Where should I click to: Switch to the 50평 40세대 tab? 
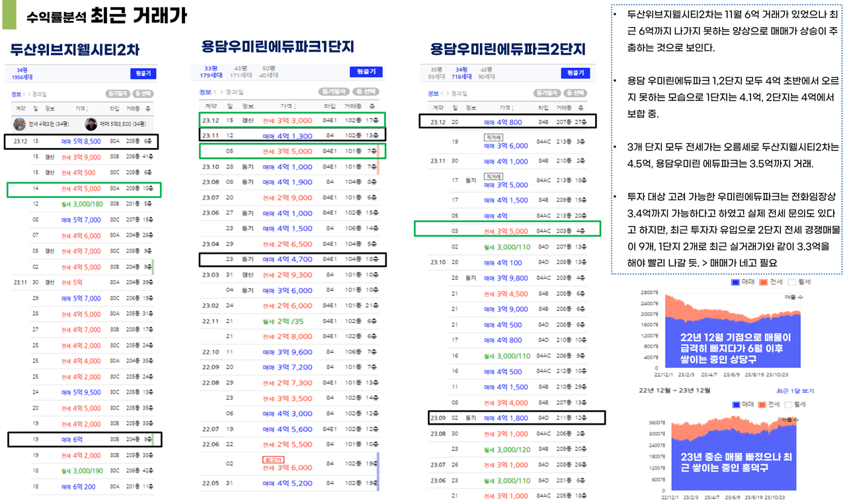[270, 71]
